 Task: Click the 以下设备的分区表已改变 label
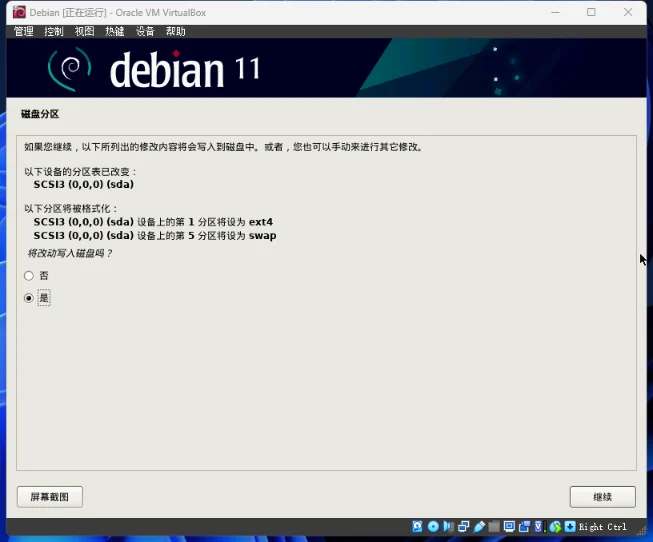(x=80, y=172)
